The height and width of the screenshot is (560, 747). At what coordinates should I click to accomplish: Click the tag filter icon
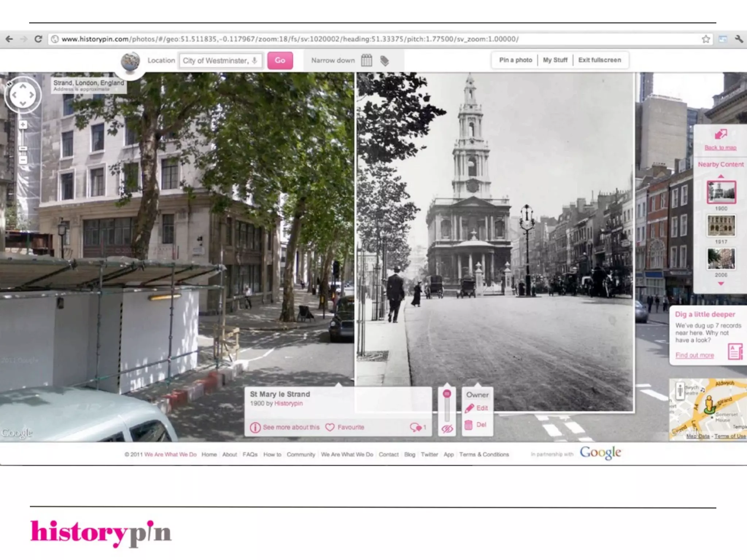point(384,61)
